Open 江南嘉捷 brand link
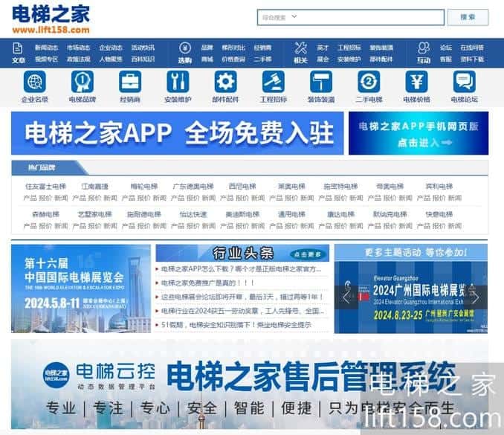Viewport: 504px width, 435px height. coord(94,186)
